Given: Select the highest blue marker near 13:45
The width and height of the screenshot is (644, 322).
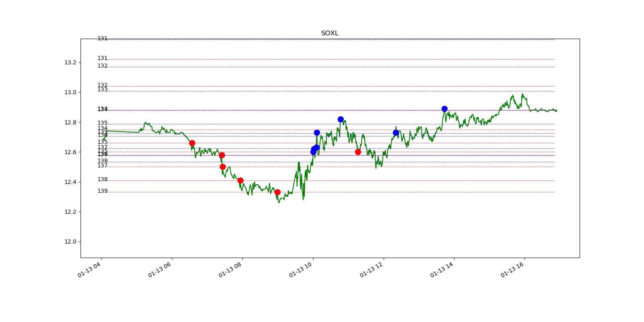Looking at the screenshot, I should pyautogui.click(x=444, y=109).
